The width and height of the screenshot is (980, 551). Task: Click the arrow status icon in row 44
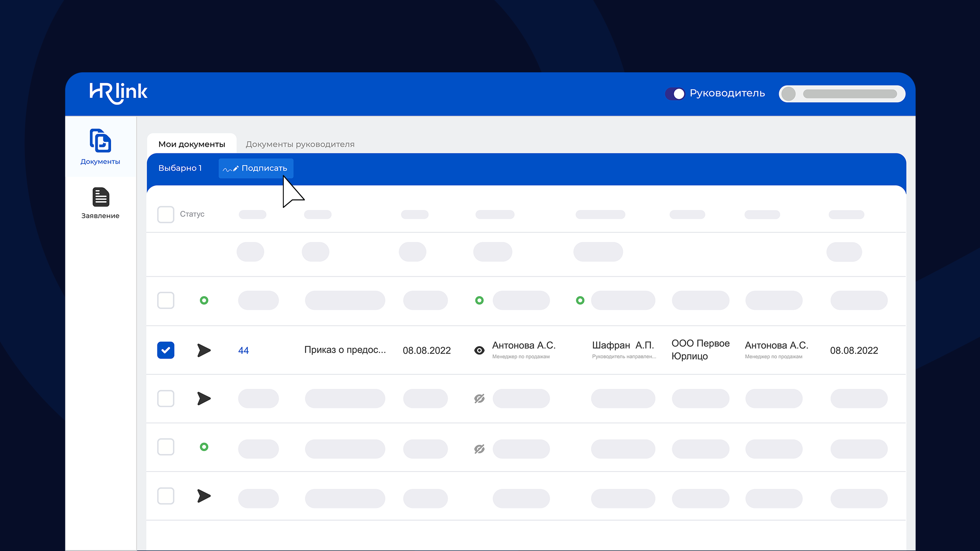point(204,350)
